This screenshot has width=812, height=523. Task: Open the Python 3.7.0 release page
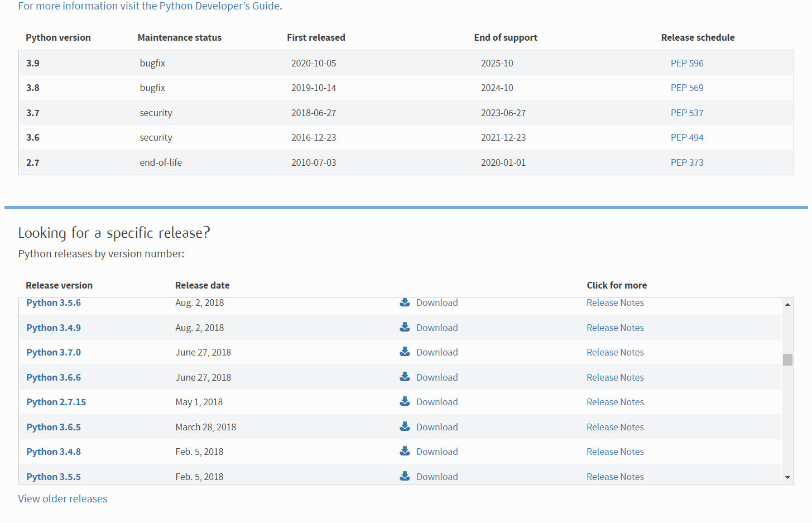[x=54, y=352]
